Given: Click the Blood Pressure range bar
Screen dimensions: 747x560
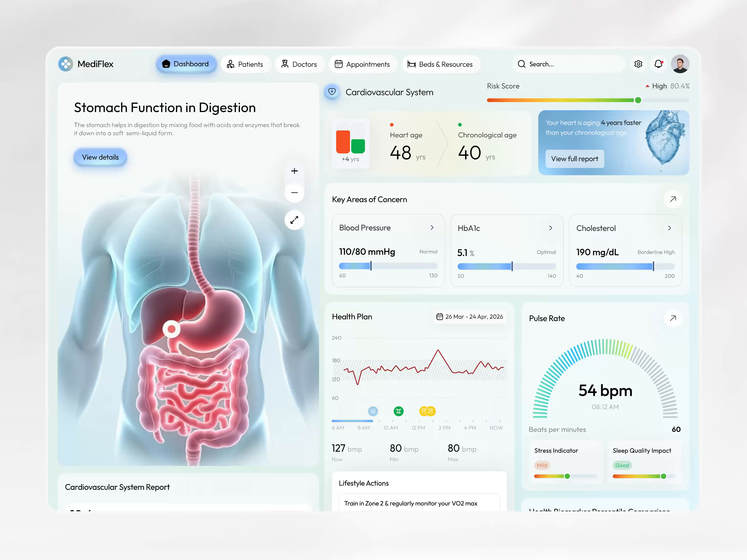Looking at the screenshot, I should click(x=388, y=266).
